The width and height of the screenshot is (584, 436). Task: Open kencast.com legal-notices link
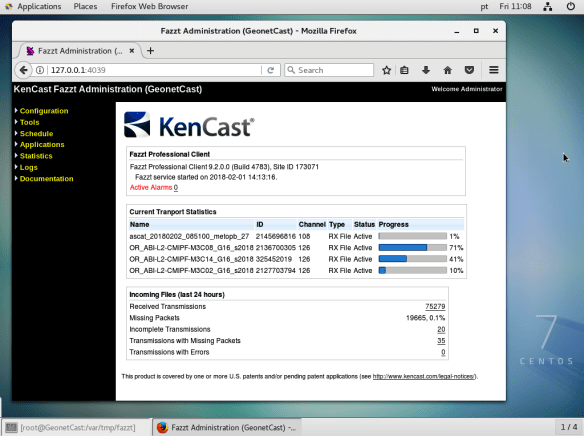click(x=424, y=376)
